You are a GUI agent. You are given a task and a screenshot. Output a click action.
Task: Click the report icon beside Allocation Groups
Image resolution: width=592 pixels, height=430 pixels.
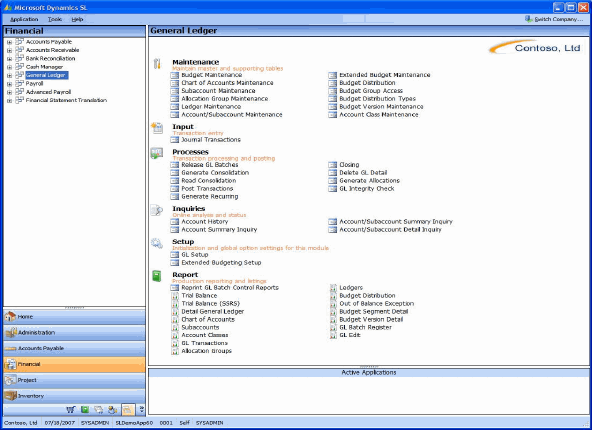[175, 351]
